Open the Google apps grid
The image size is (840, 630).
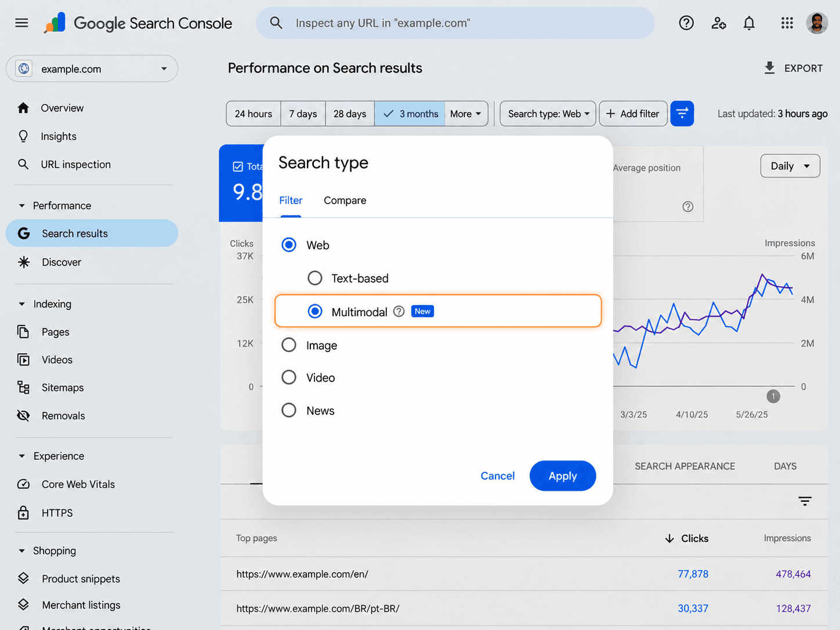pyautogui.click(x=787, y=23)
